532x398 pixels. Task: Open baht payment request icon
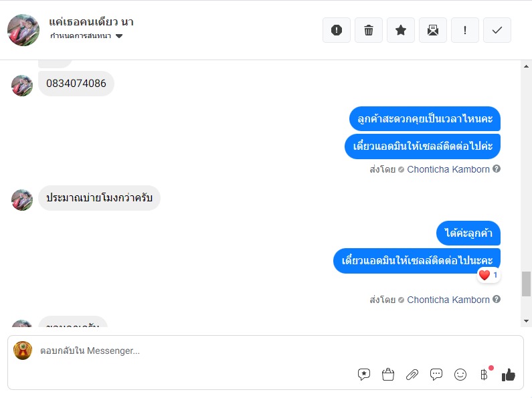484,375
